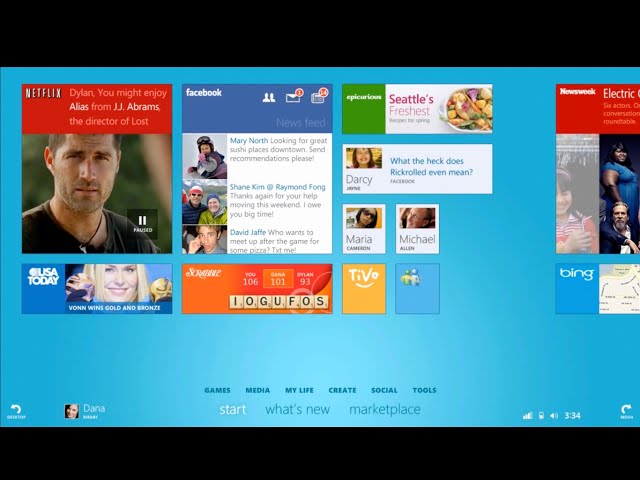Select the Tools category
This screenshot has height=480, width=640.
point(424,390)
